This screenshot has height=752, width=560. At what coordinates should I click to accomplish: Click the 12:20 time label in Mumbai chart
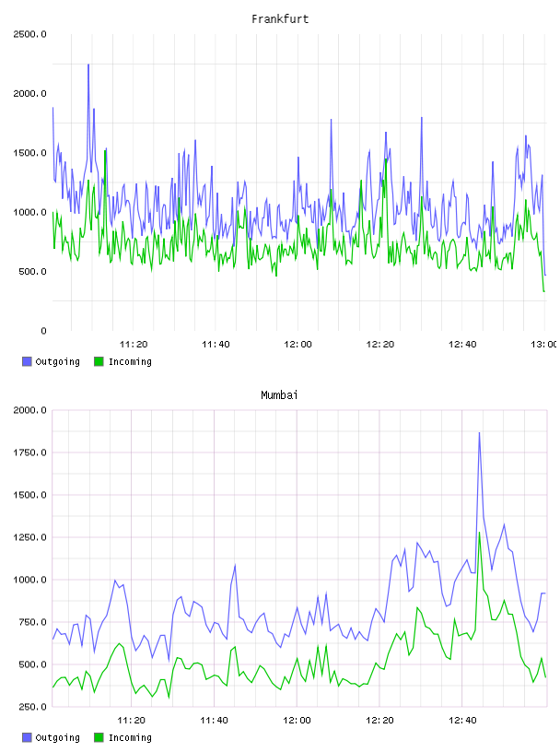379,721
